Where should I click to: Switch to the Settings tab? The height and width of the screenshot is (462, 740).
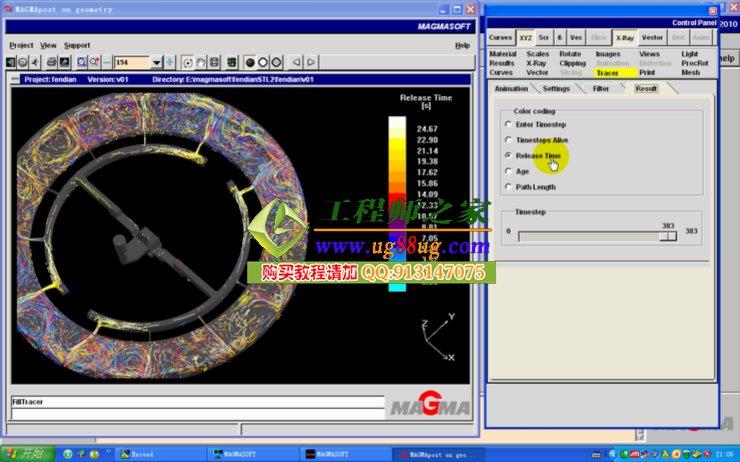[x=556, y=89]
